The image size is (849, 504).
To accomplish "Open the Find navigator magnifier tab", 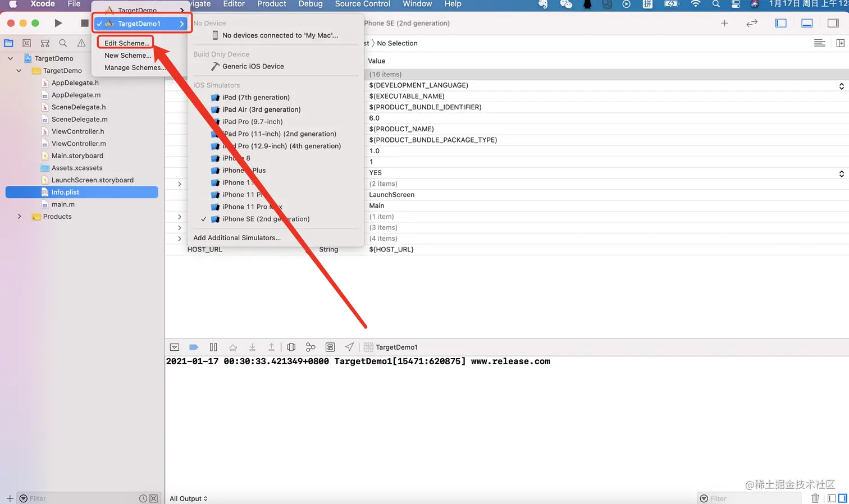I will 63,43.
